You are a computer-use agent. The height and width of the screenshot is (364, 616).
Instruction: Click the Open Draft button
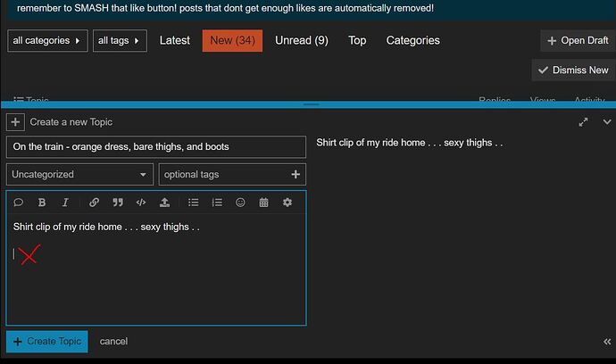coord(578,40)
